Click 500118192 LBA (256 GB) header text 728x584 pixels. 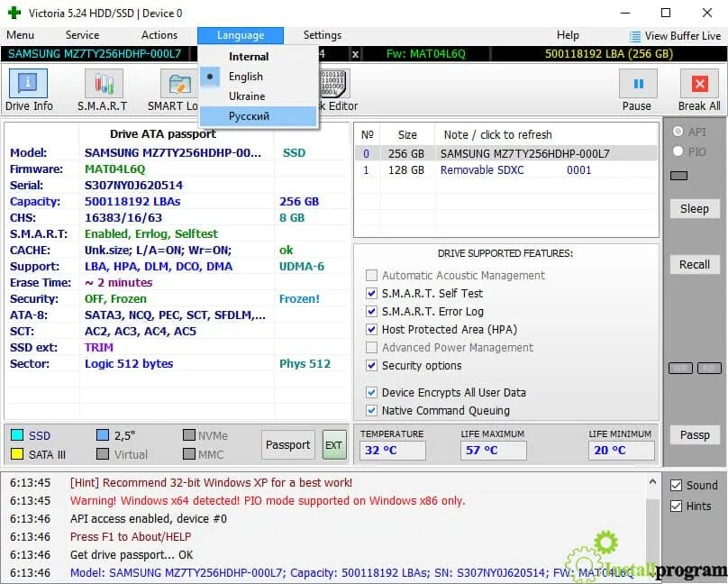609,54
